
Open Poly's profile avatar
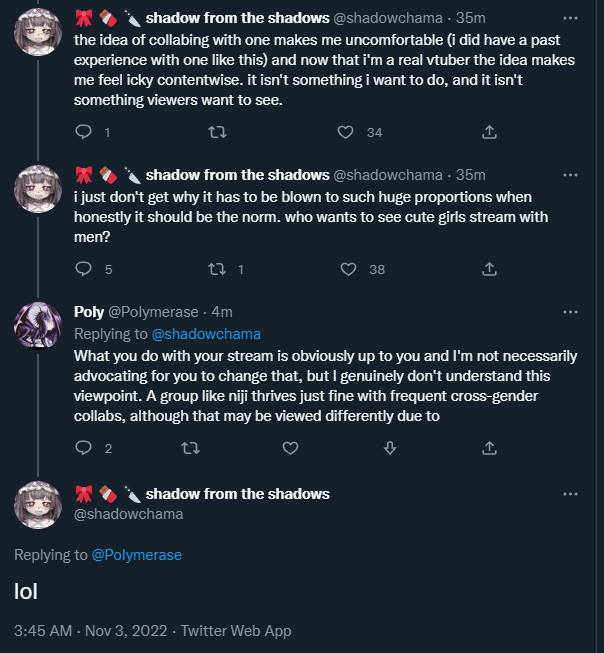pos(41,326)
